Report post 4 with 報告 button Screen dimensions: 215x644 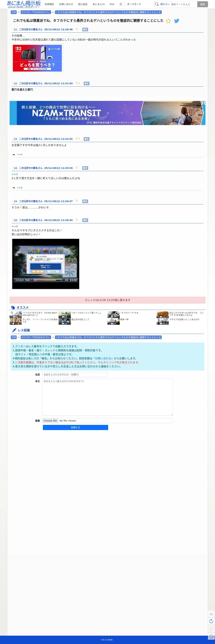85,168
